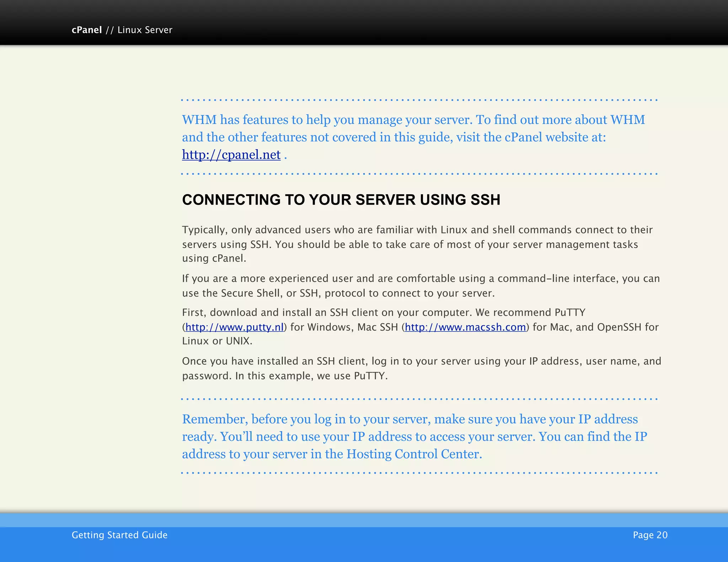Click paragraph starting 'If you are a more experienced'
728x562 pixels.
coord(421,286)
